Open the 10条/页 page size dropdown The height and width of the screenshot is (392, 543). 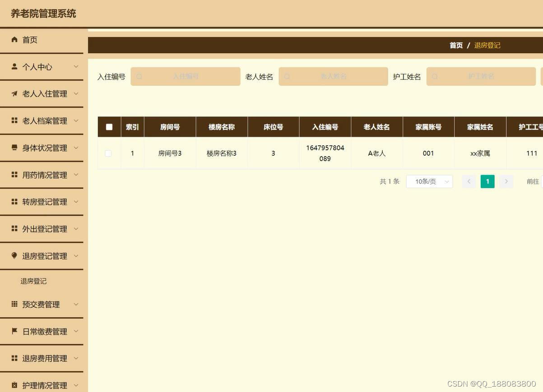tap(429, 180)
